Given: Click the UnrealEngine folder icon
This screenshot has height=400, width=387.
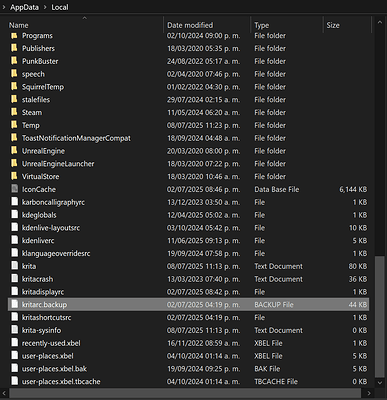Looking at the screenshot, I should point(14,151).
